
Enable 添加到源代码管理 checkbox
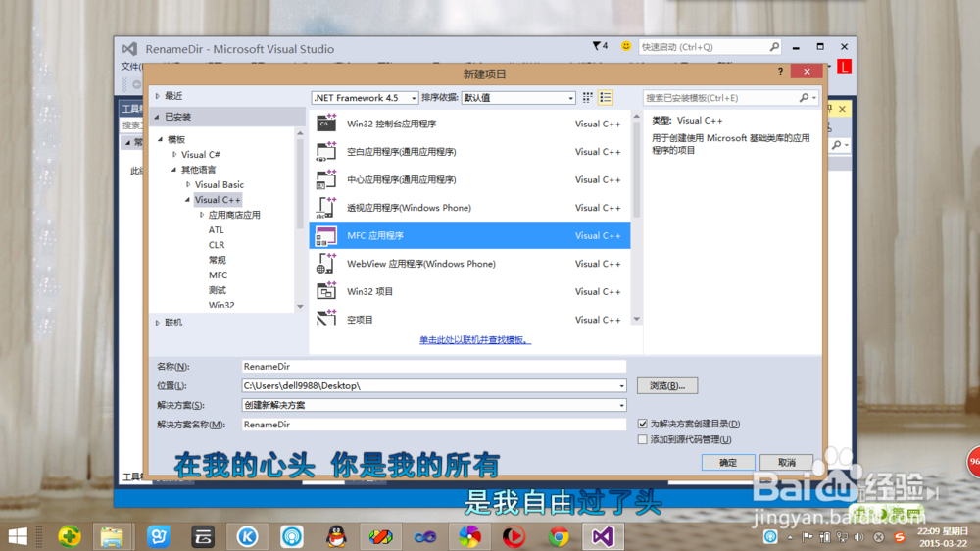pos(643,439)
